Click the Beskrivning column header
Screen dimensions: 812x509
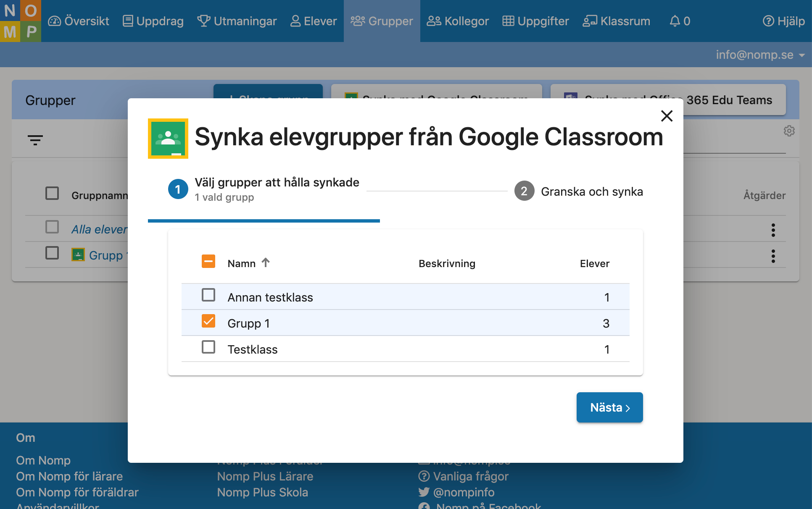click(447, 263)
